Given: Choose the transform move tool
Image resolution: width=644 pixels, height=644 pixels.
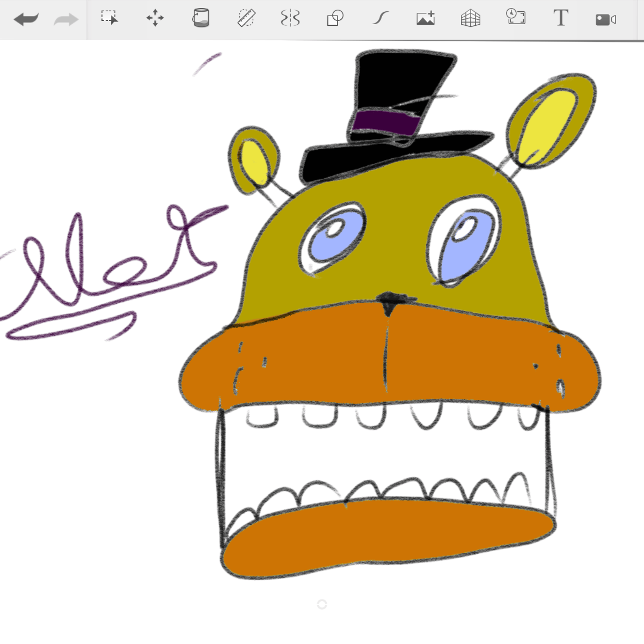Looking at the screenshot, I should (155, 18).
